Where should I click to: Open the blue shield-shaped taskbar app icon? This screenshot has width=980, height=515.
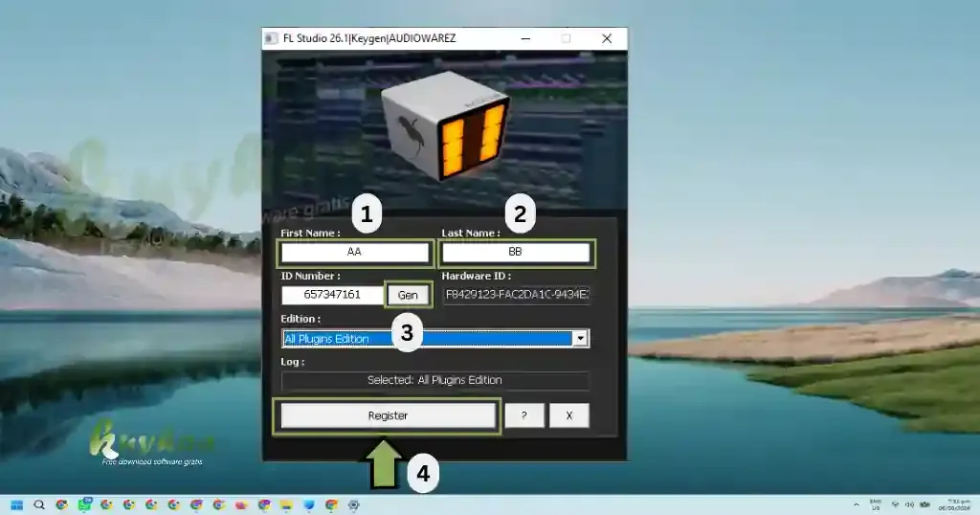[x=309, y=505]
